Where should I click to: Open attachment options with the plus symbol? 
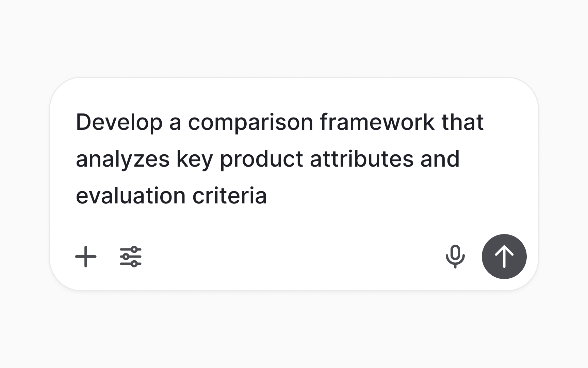(86, 257)
